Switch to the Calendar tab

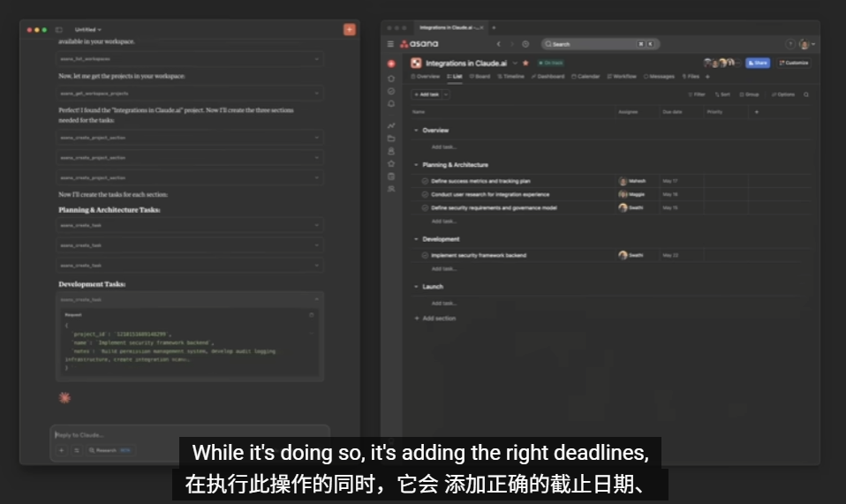tap(585, 77)
